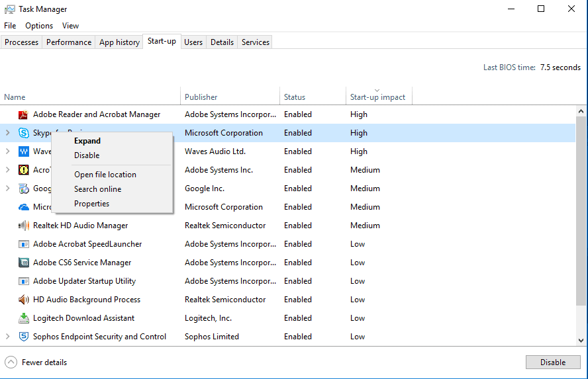Click the Realtek HD Audio Manager icon
Screen dimensions: 588x379
[24, 226]
